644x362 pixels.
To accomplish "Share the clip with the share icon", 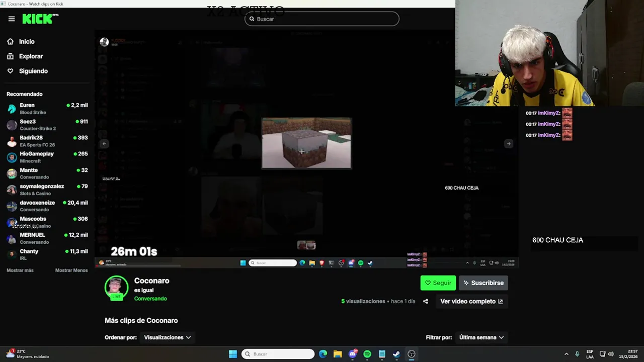I will coord(426,301).
